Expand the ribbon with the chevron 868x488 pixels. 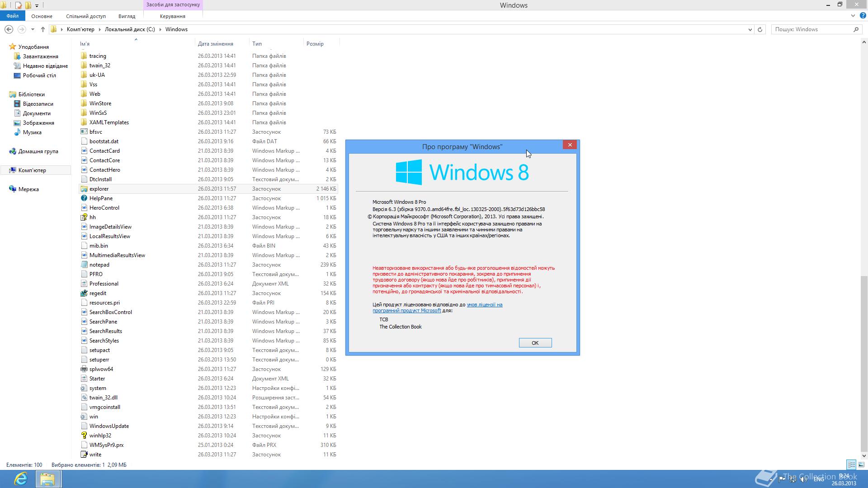pos(853,16)
